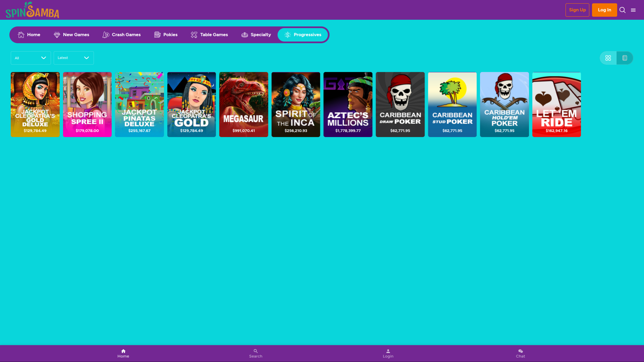Launch Aztec's Millions game tile

[x=348, y=104]
